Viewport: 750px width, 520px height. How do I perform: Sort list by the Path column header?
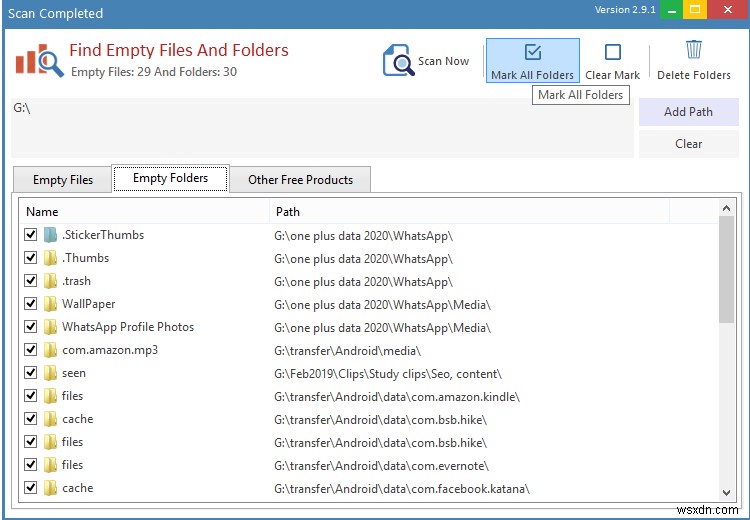tap(470, 212)
